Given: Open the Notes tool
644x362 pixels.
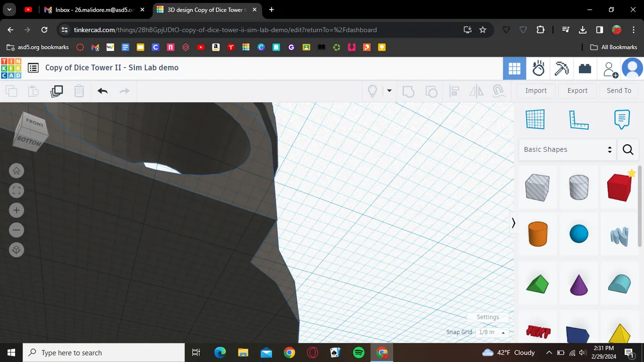Looking at the screenshot, I should pos(622,120).
